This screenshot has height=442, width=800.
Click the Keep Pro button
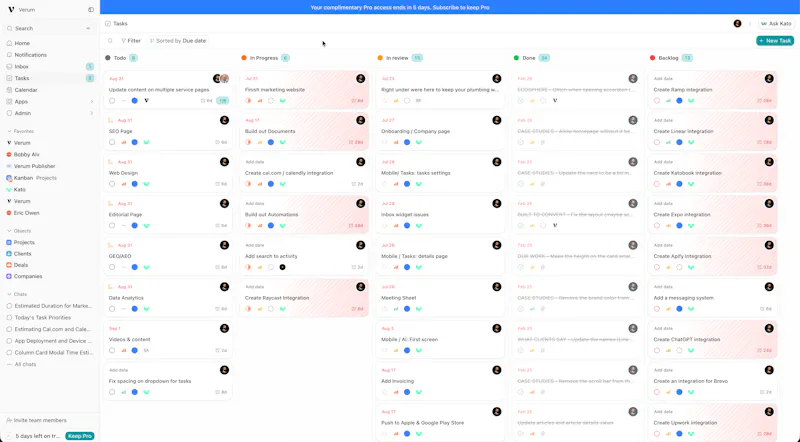[80, 436]
